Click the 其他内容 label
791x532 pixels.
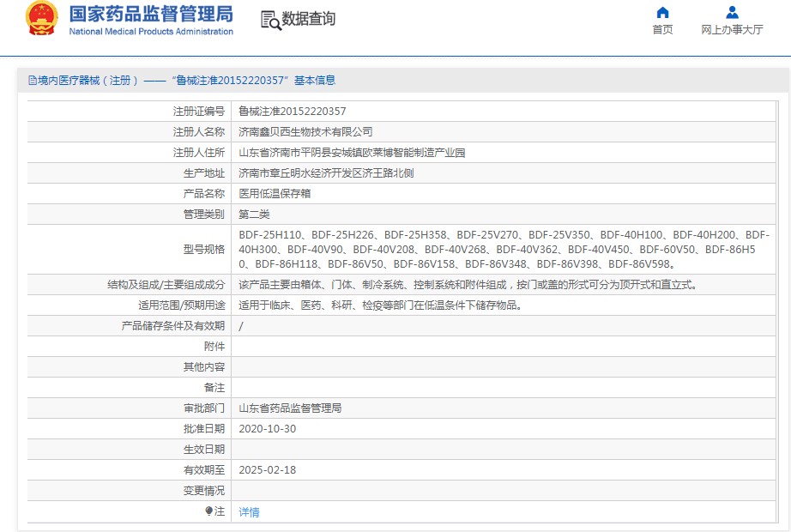(204, 367)
